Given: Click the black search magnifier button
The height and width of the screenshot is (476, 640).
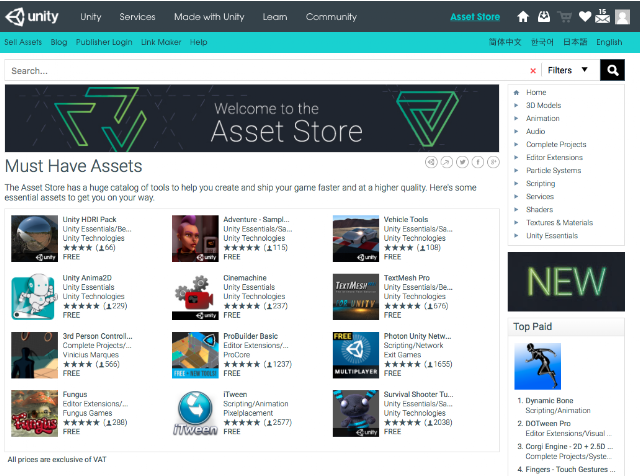Looking at the screenshot, I should (x=612, y=70).
